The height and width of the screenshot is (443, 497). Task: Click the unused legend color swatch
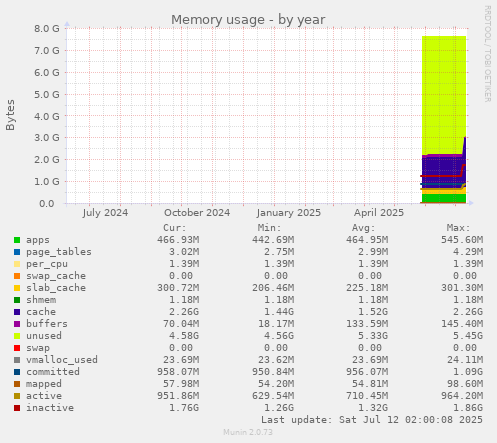pyautogui.click(x=17, y=336)
